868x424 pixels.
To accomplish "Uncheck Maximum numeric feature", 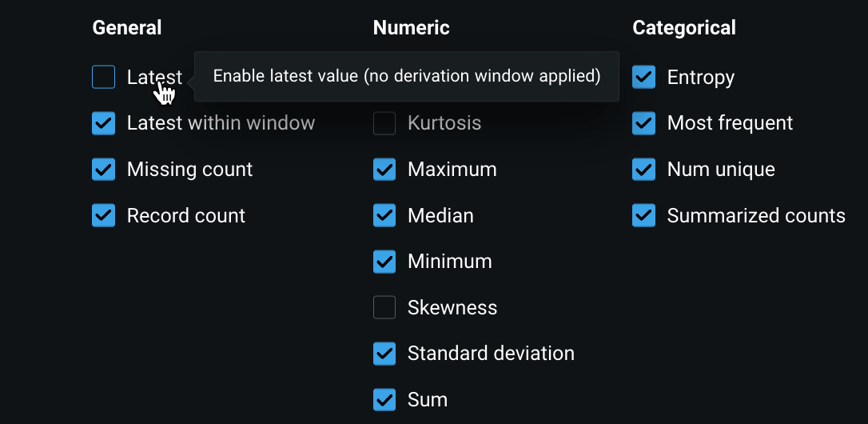I will click(x=384, y=170).
